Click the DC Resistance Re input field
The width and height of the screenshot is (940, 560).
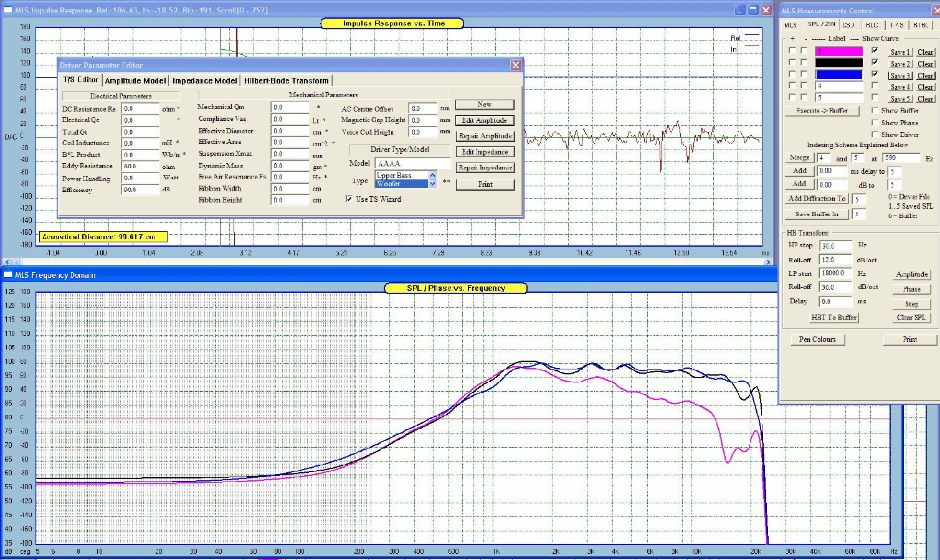141,108
